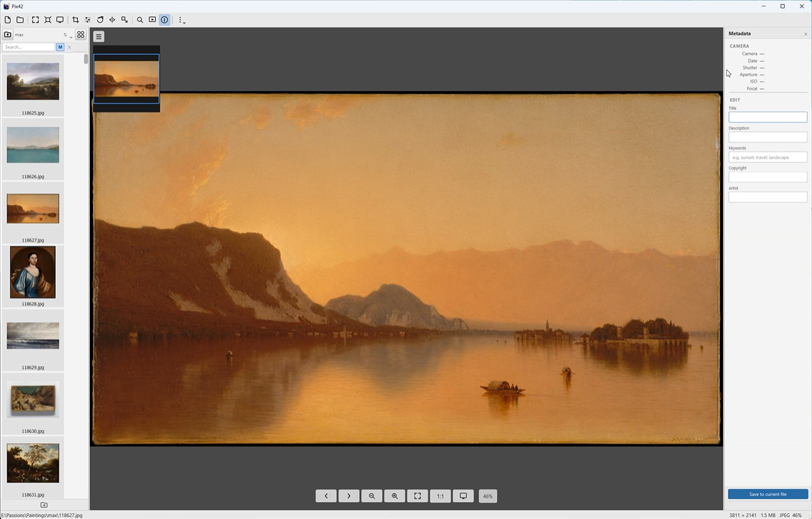The height and width of the screenshot is (519, 812).
Task: Go to parent folder with up-folder icon
Action: click(x=8, y=34)
